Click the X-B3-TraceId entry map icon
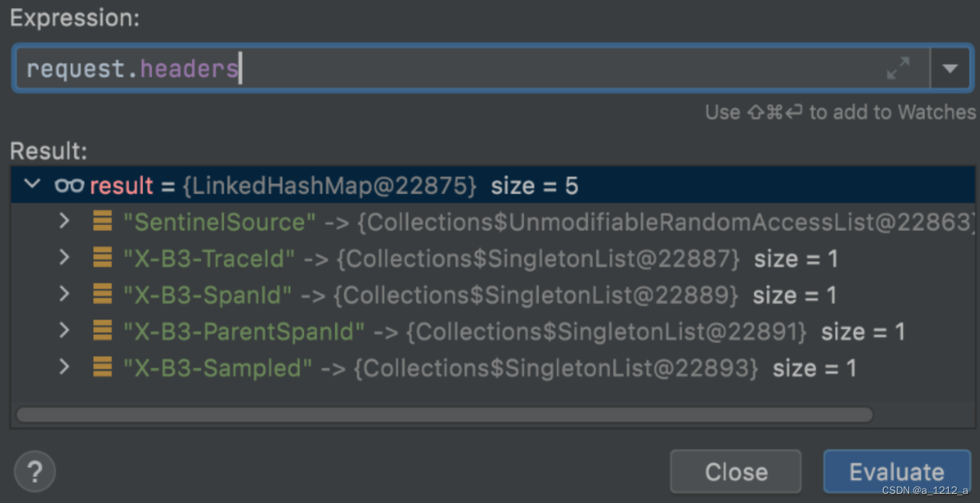Viewport: 980px width, 503px height. tap(102, 259)
